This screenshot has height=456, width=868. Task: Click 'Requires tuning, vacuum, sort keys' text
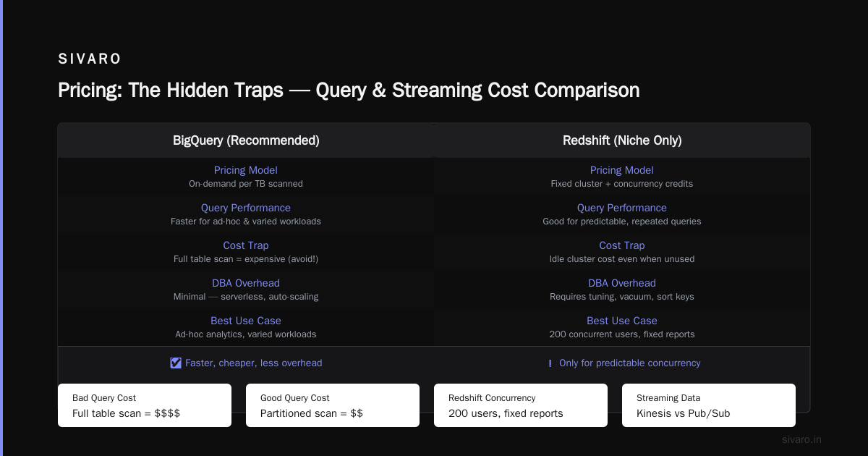[x=622, y=297]
